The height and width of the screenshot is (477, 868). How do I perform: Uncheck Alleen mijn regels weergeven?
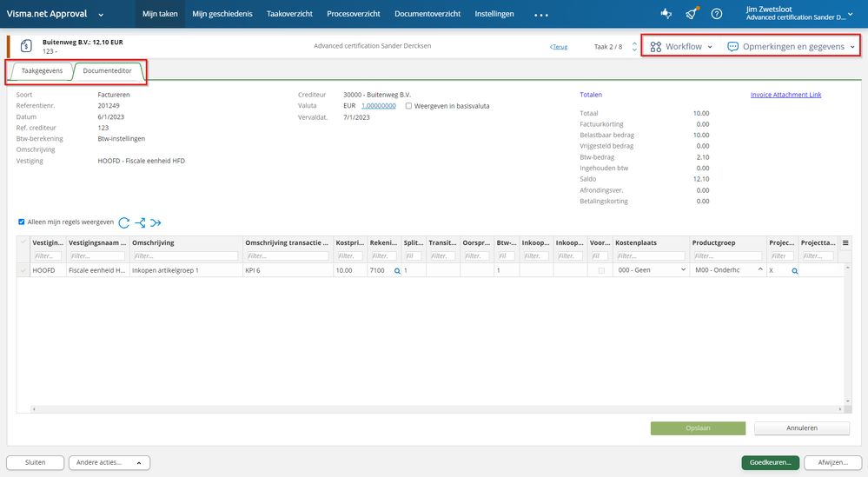point(22,222)
